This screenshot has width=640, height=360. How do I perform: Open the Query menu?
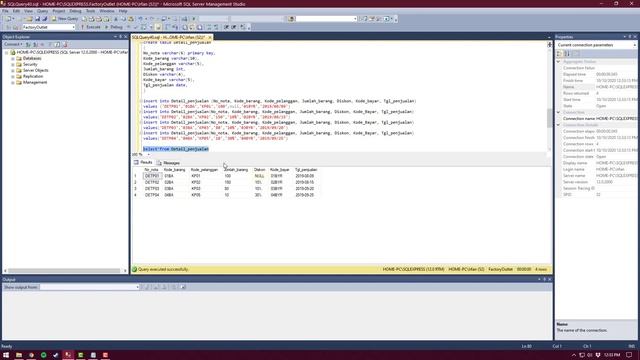pyautogui.click(x=42, y=11)
